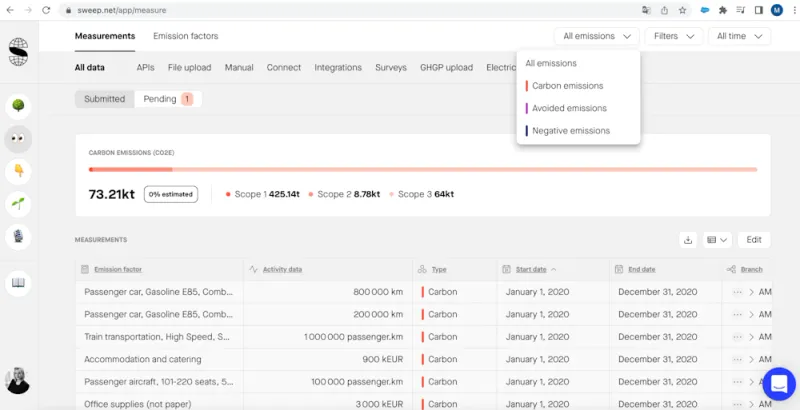Open the tree icon sidebar section
Screen dimensions: 800x410
tap(18, 105)
